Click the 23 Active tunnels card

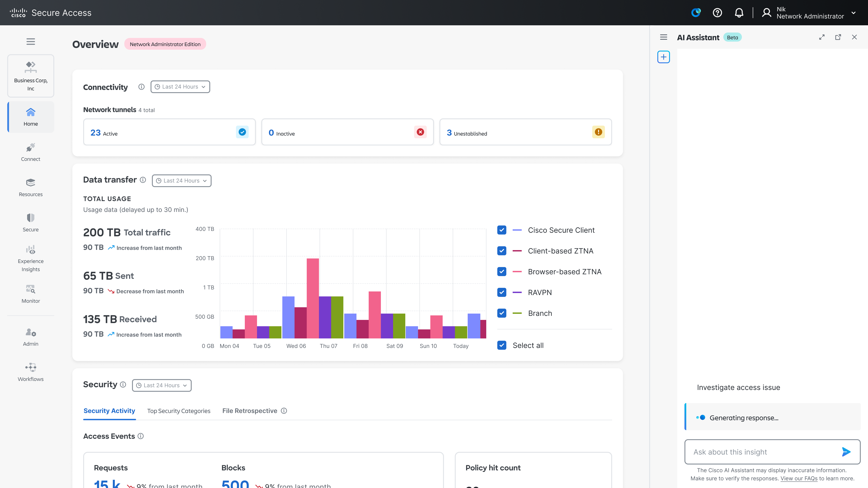pos(169,132)
